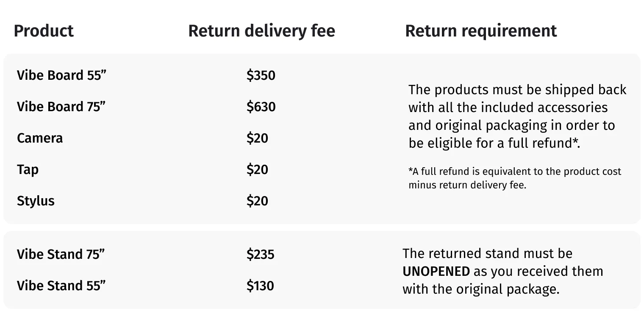
Task: Select the Vibe Stand 75” product name
Action: [61, 255]
